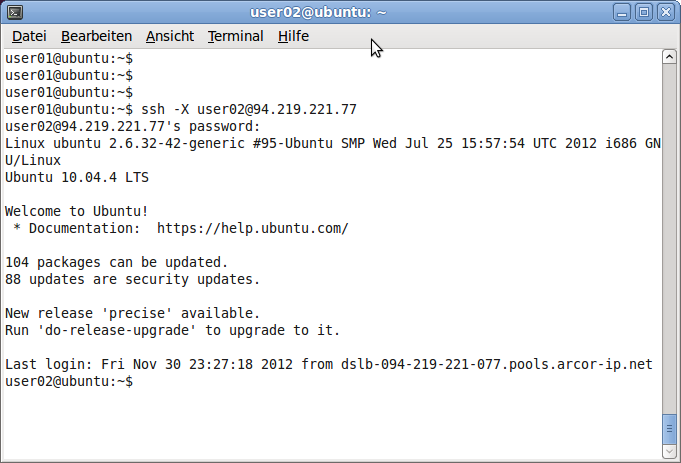This screenshot has width=681, height=463.
Task: Click the https://help.ubuntu.com/ link
Action: pos(252,228)
